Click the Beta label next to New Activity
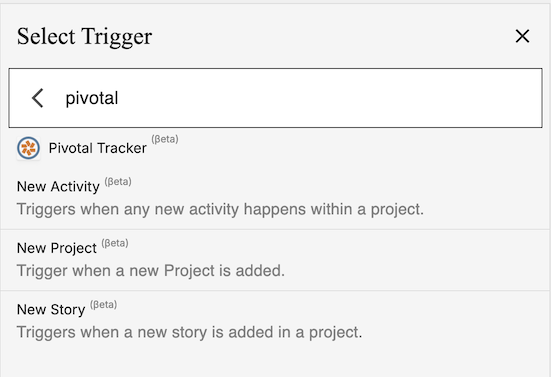This screenshot has width=551, height=377. tap(118, 182)
